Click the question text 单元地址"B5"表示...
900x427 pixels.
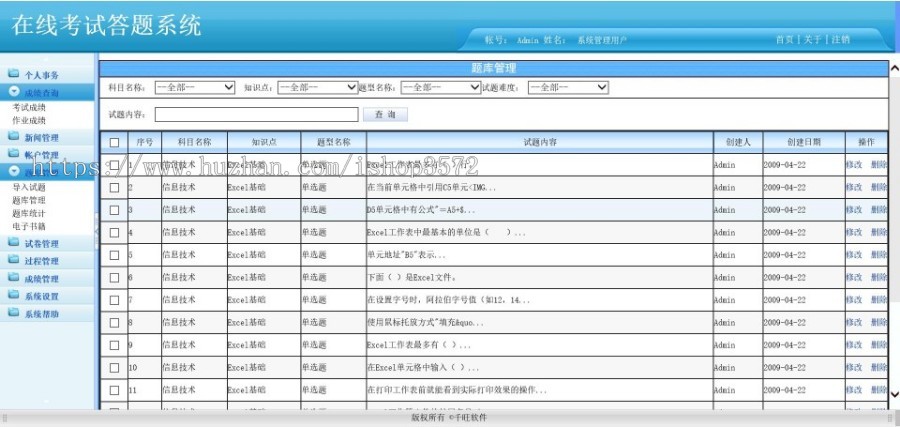[406, 255]
